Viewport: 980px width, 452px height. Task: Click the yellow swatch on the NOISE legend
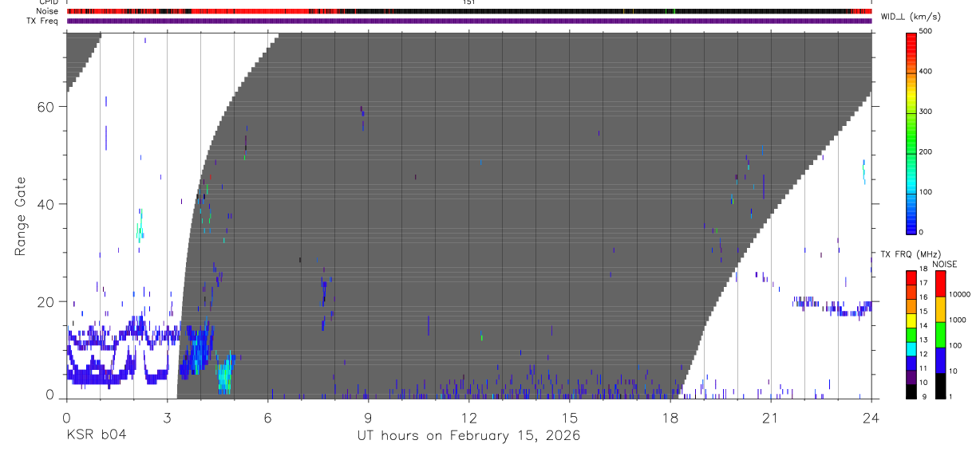point(940,309)
